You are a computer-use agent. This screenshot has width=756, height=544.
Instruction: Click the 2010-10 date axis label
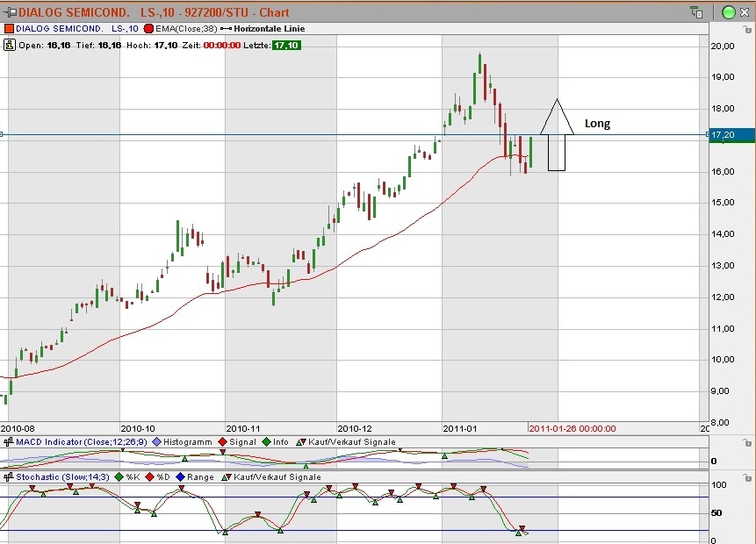click(x=138, y=428)
